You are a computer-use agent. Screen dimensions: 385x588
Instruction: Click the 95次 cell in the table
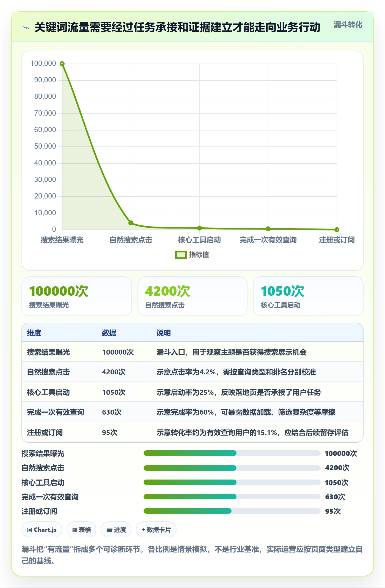click(x=110, y=432)
